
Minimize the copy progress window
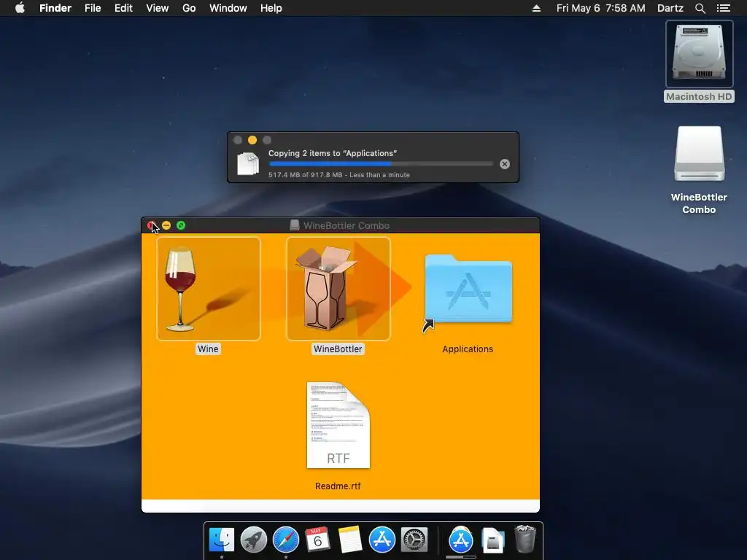252,140
